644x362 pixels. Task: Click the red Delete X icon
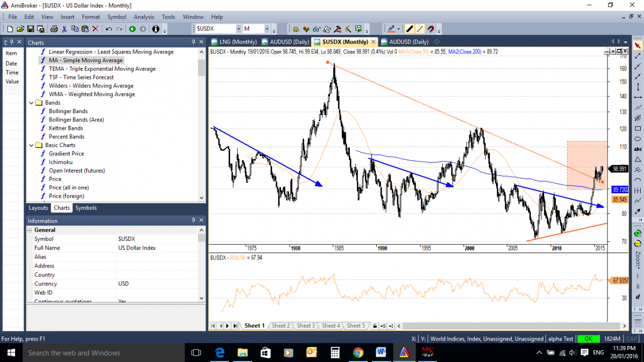(x=96, y=29)
